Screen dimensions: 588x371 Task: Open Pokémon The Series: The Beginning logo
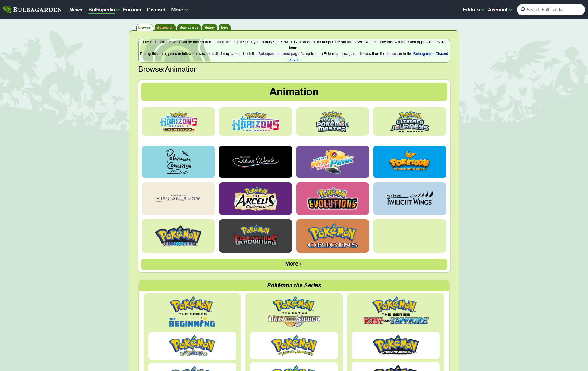click(192, 312)
